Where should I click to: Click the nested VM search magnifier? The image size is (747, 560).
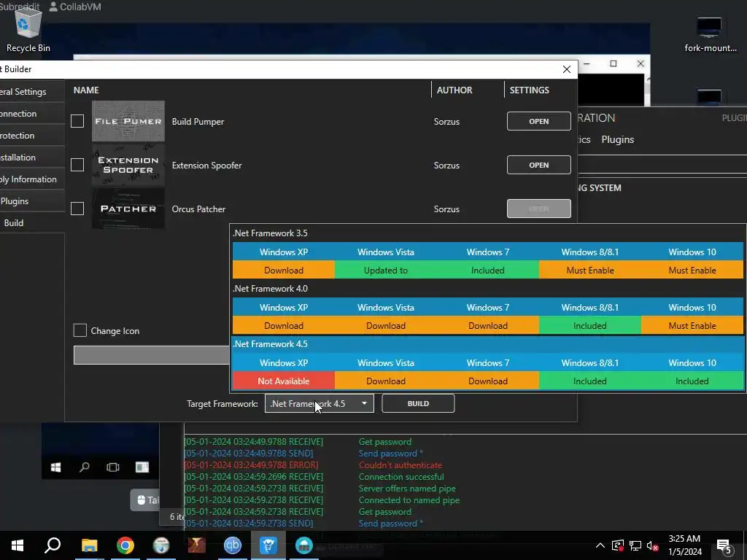click(85, 467)
